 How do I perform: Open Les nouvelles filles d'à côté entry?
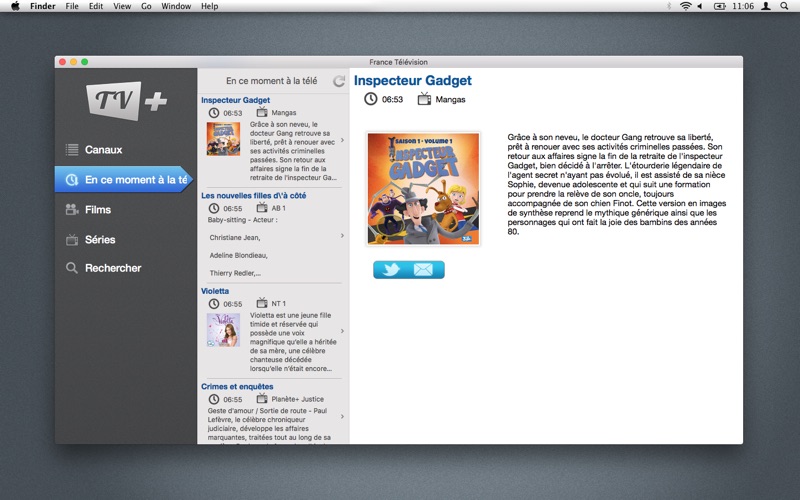click(254, 195)
